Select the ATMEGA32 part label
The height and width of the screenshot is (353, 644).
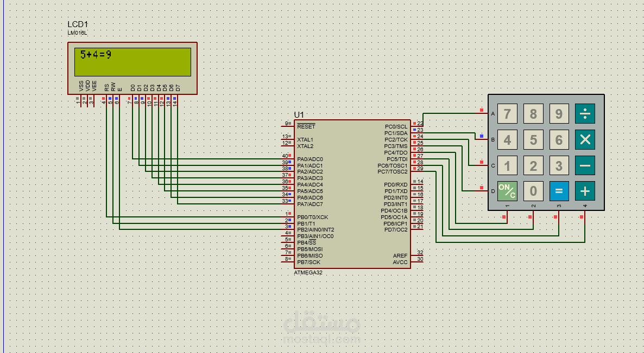(x=308, y=273)
